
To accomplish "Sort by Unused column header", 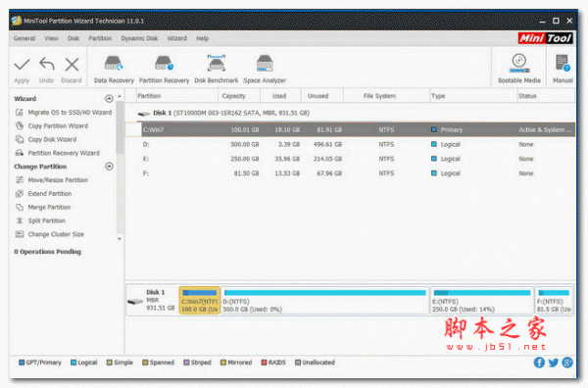I will point(322,96).
